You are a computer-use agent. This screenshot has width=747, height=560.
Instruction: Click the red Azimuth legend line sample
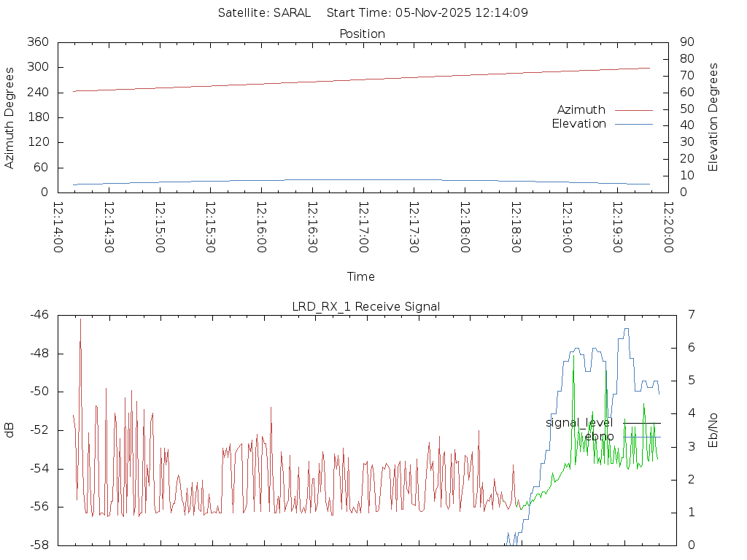(633, 110)
